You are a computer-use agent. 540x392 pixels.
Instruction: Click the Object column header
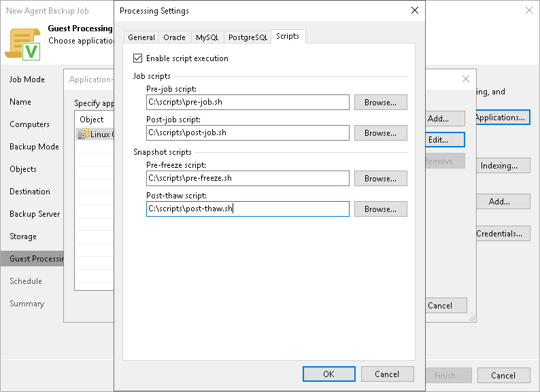(94, 120)
